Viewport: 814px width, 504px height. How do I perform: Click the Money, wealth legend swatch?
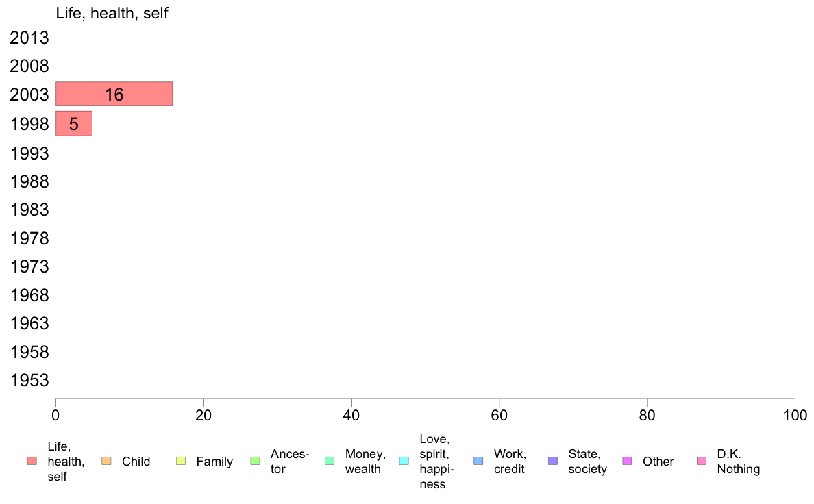[x=330, y=461]
